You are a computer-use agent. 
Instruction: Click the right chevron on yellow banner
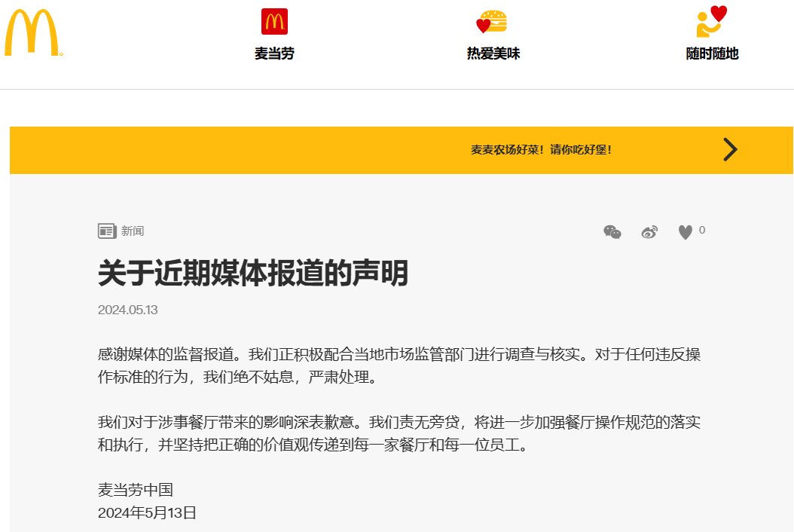730,149
